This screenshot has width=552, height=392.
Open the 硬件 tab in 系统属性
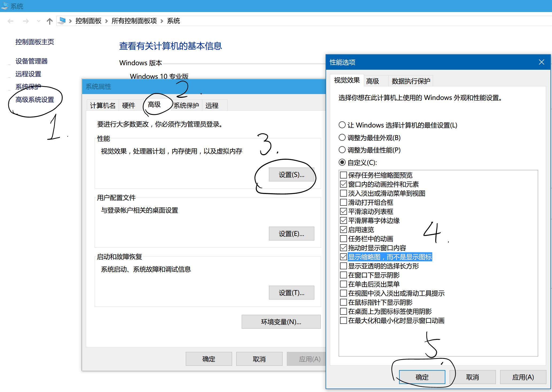(128, 106)
